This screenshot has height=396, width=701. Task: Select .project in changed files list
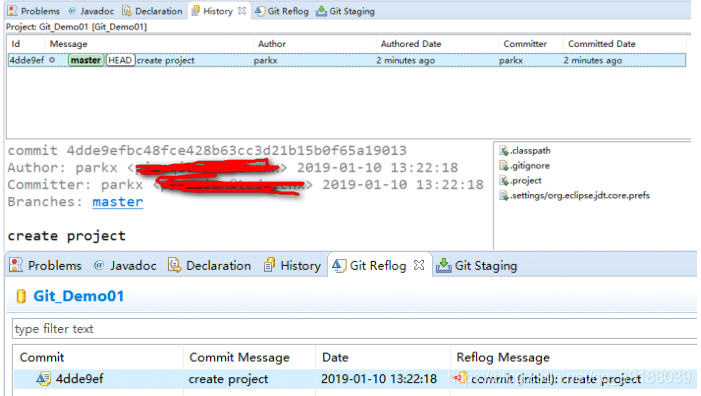526,181
